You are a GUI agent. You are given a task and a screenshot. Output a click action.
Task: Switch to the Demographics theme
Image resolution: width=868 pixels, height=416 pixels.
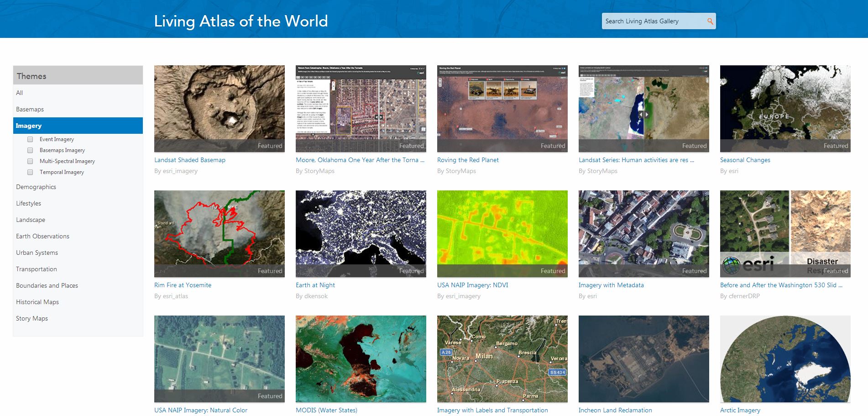pyautogui.click(x=78, y=187)
